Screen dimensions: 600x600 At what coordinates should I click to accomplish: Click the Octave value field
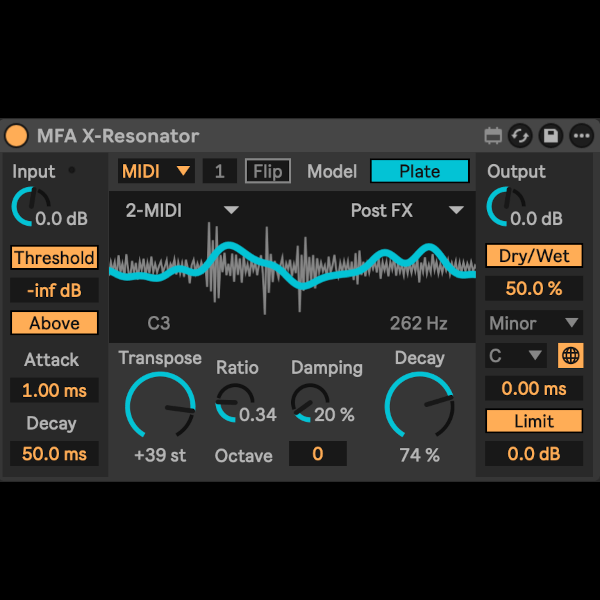point(317,454)
